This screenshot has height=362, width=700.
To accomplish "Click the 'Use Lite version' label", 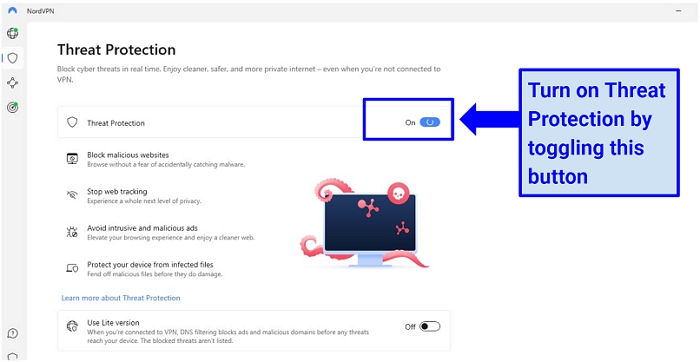I will [x=113, y=322].
